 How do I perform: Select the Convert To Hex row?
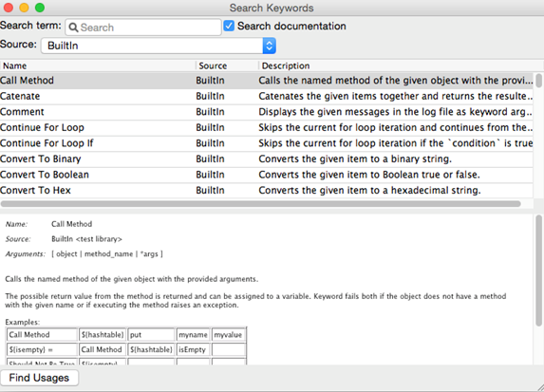tap(267, 190)
